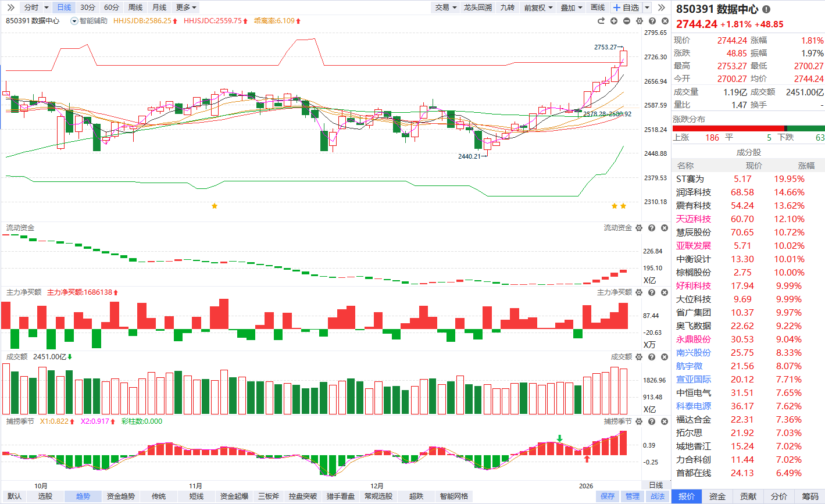
Task: Open the 分时 dropdown arrow
Action: coord(46,8)
